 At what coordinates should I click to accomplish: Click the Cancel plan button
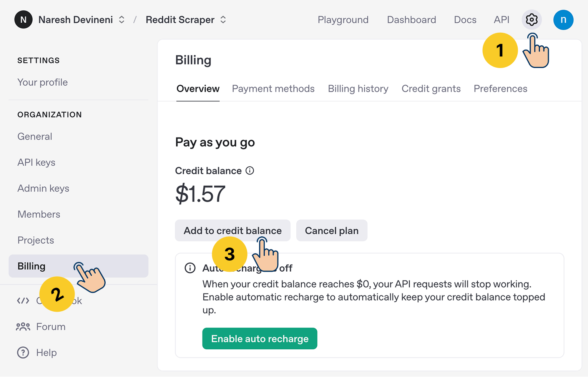pos(332,231)
